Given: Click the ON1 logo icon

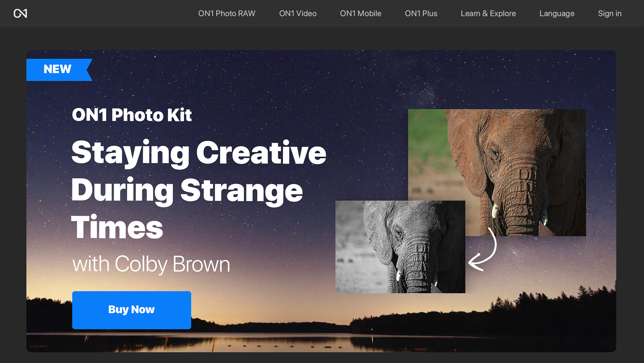Looking at the screenshot, I should pyautogui.click(x=20, y=13).
